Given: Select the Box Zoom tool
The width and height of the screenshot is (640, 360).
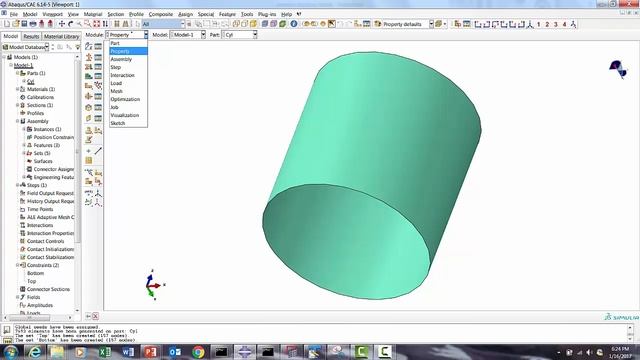Looking at the screenshot, I should tap(88, 24).
